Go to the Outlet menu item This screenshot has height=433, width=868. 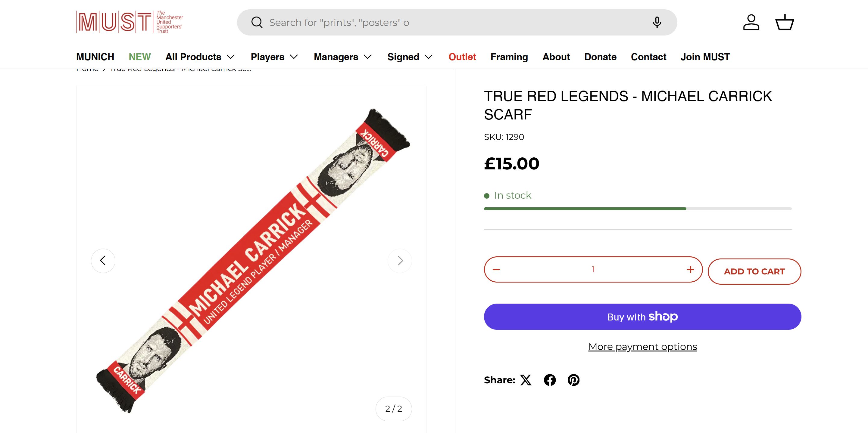462,57
